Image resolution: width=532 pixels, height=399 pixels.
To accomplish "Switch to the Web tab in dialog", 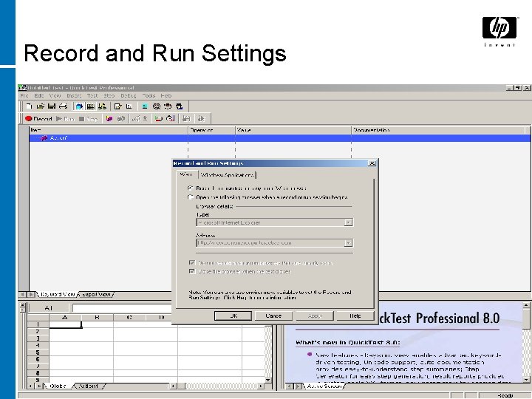I will (x=186, y=174).
